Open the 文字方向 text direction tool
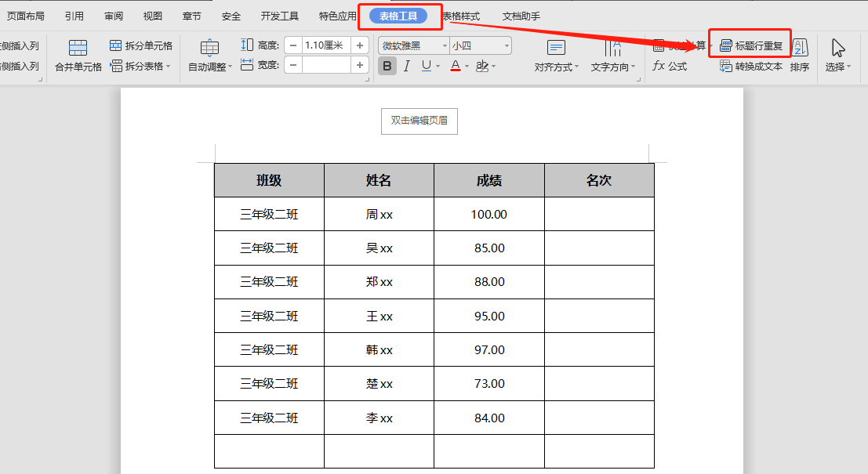This screenshot has width=868, height=474. pos(614,66)
